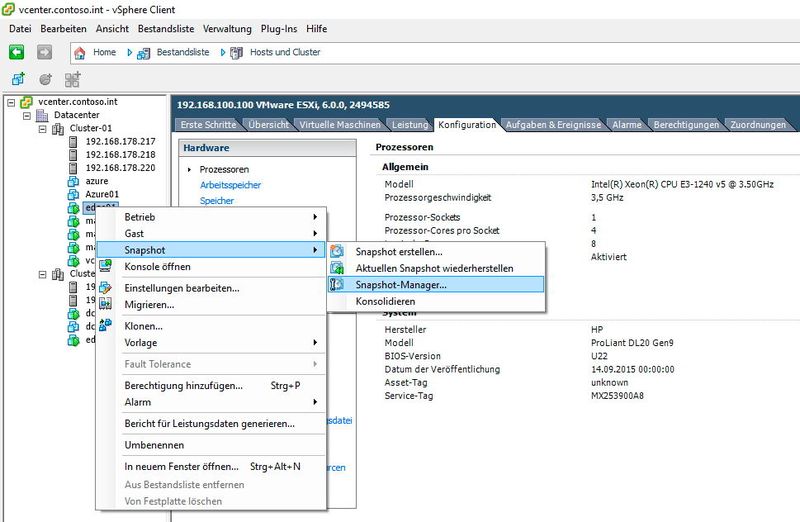The width and height of the screenshot is (800, 522).
Task: Choose Berechtigung hinzufügen in context menu
Action: [x=211, y=385]
